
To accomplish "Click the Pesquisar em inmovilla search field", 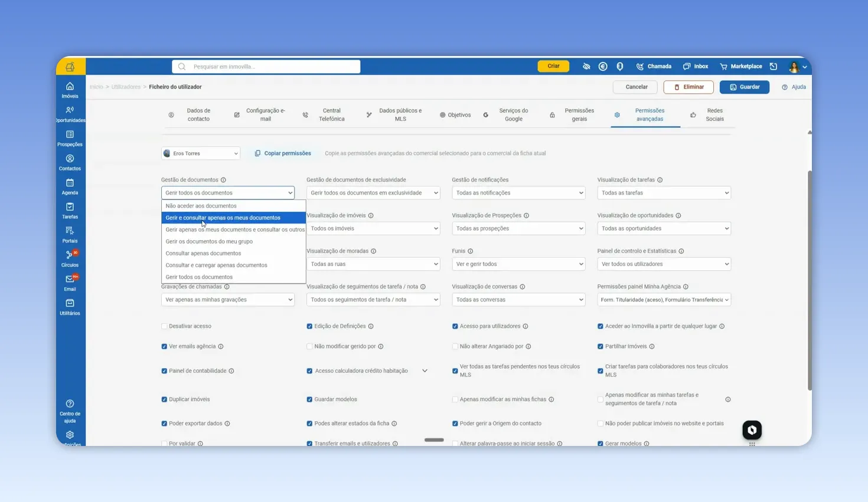I will [266, 67].
